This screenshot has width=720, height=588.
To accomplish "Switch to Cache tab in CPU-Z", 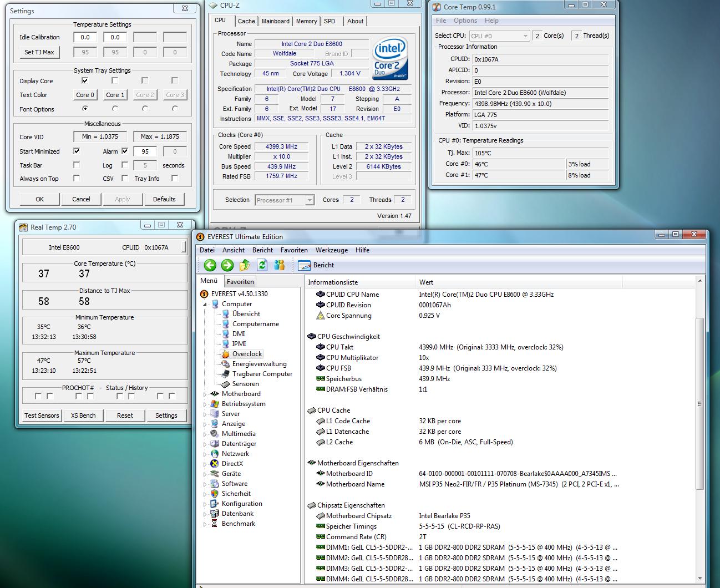I will click(246, 21).
